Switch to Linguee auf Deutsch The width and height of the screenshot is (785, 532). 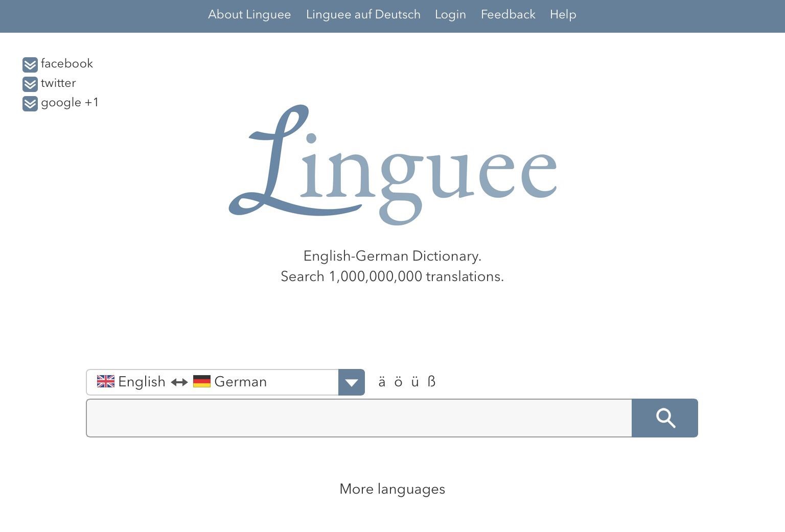click(x=363, y=14)
